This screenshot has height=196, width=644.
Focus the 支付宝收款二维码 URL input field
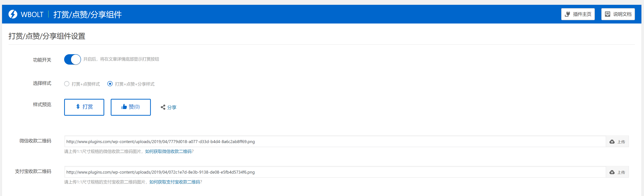click(335, 172)
